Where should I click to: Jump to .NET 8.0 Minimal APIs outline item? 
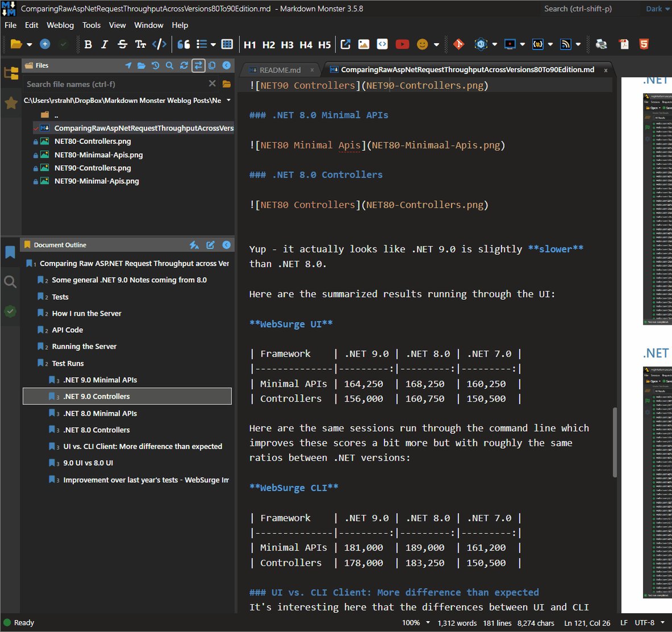click(x=100, y=414)
